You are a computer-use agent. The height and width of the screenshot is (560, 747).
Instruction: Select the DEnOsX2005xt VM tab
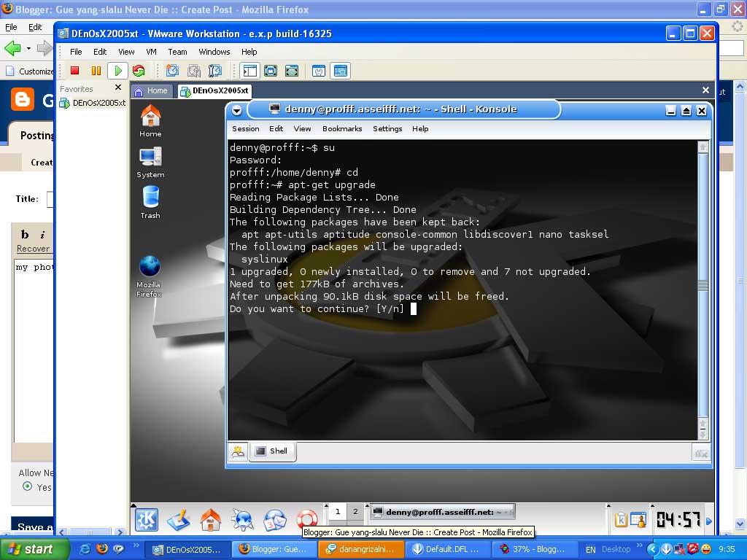214,90
